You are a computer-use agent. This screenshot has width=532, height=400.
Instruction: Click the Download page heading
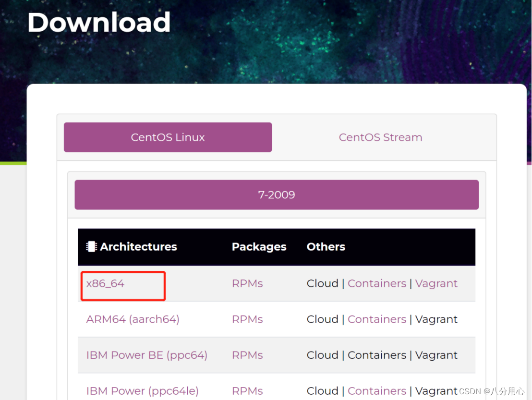pyautogui.click(x=99, y=23)
